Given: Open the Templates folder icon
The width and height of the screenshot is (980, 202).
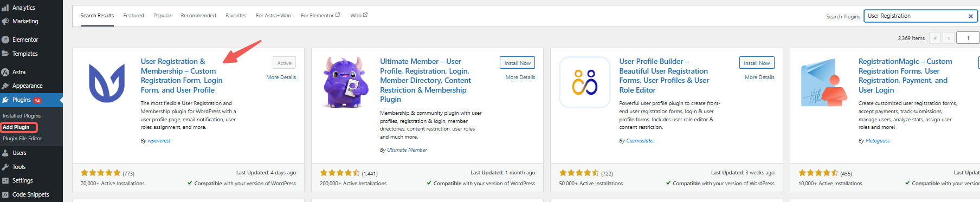Looking at the screenshot, I should (x=5, y=54).
